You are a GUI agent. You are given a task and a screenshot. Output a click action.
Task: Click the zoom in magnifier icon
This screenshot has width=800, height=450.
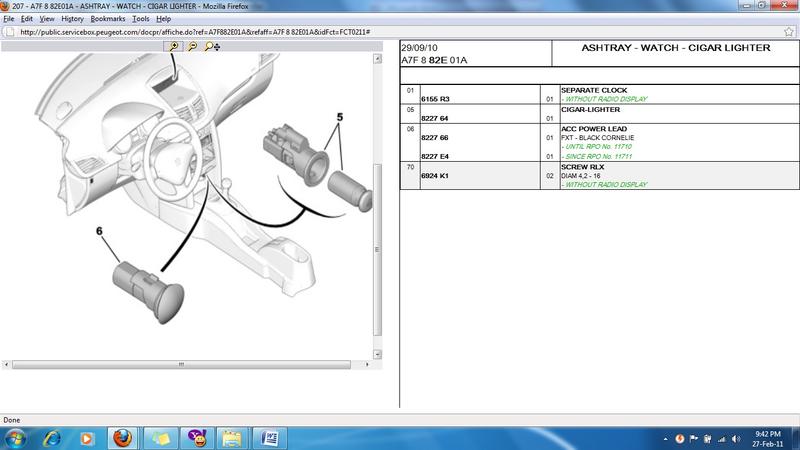pyautogui.click(x=173, y=46)
